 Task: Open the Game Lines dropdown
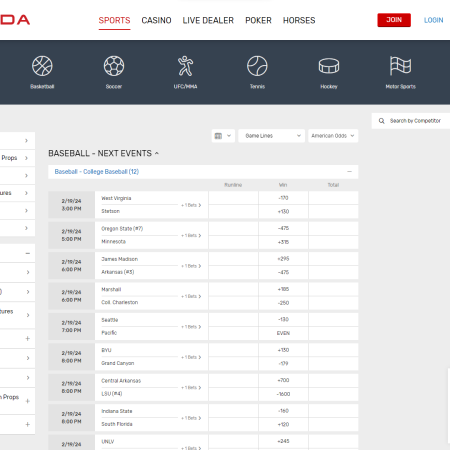point(271,136)
